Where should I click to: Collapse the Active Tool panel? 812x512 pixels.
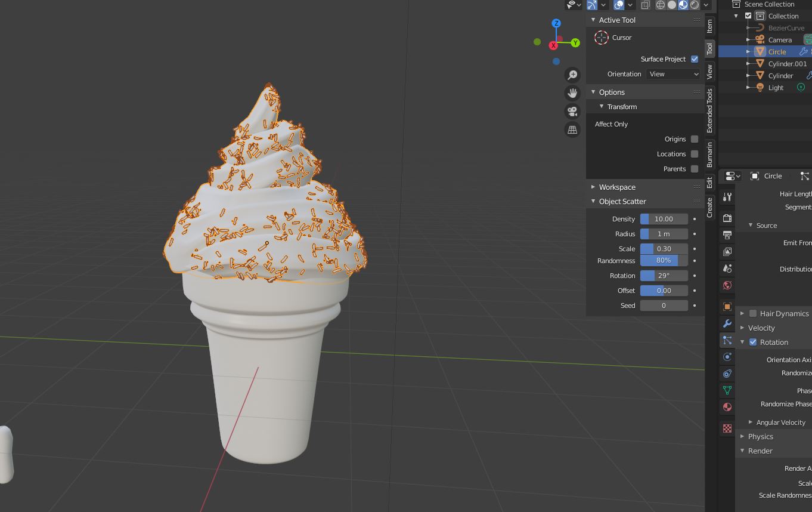[593, 20]
